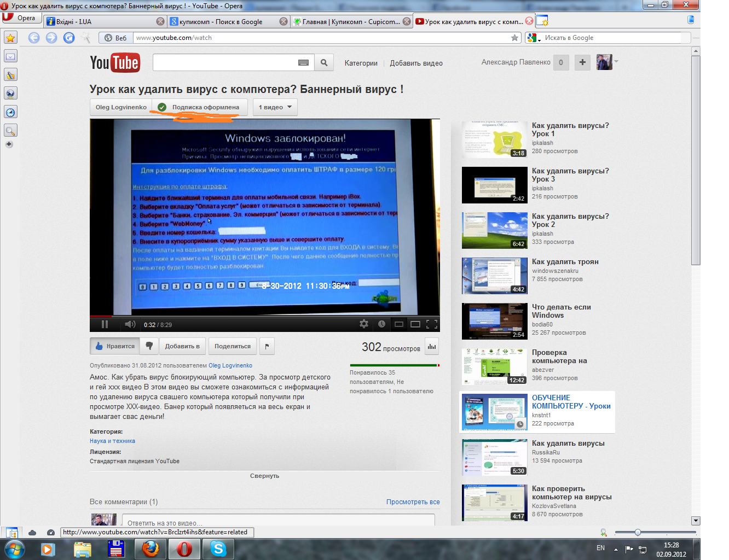Open ОБУЧЕНИЕ КОМПЬЮТЕРУ - Уроки related video

[x=571, y=402]
